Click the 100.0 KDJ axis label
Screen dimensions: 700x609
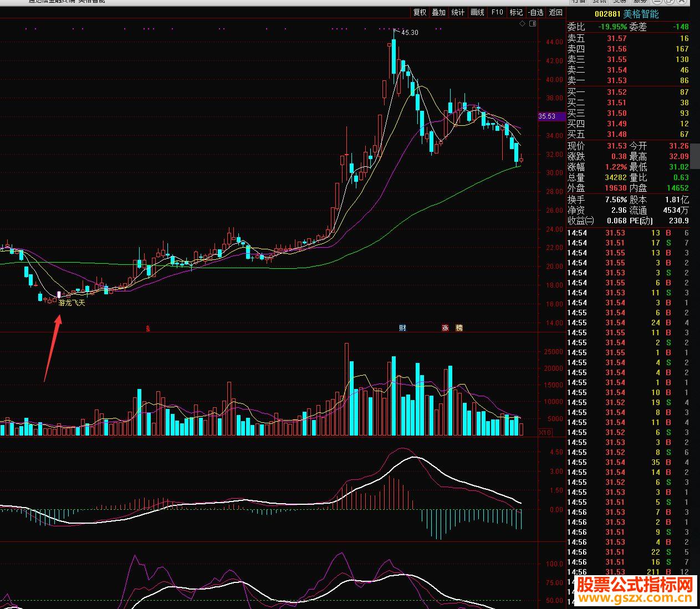pyautogui.click(x=554, y=564)
